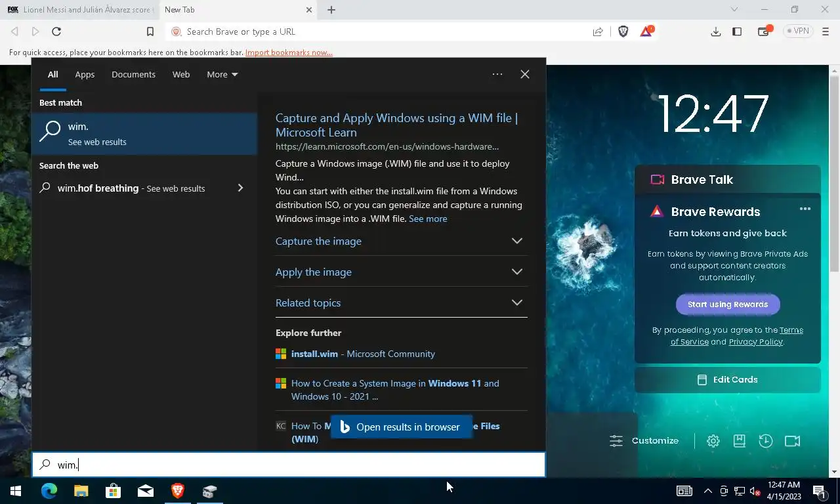Open How to Create a System Image link
Screen dimensions: 840x504
(395, 390)
